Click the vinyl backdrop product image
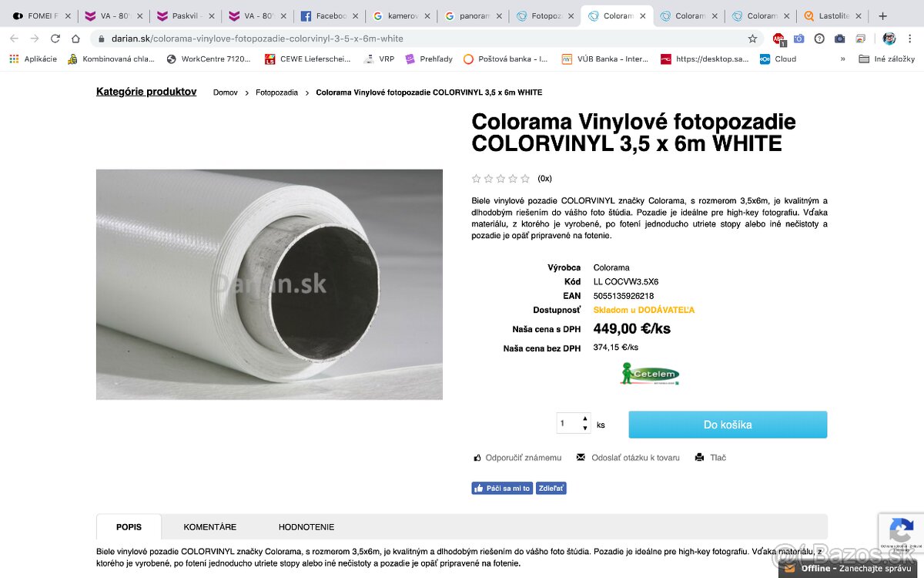This screenshot has width=924, height=578. [269, 284]
